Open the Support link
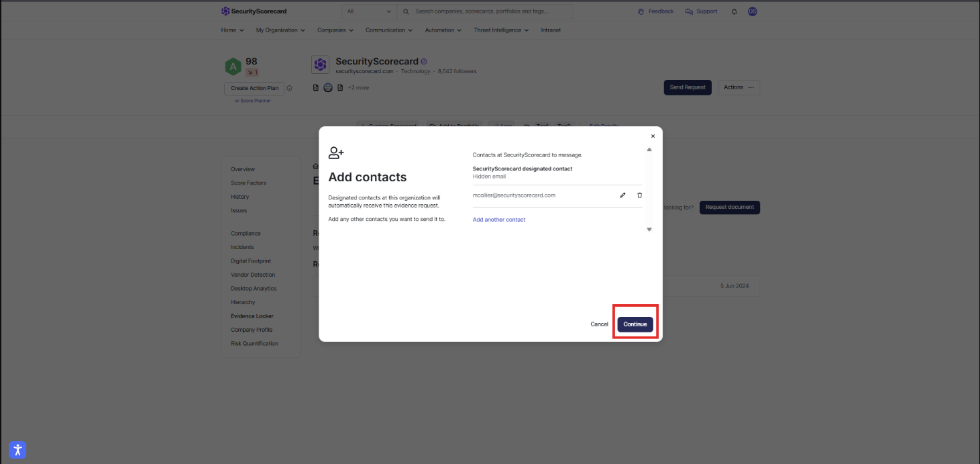The height and width of the screenshot is (464, 980). tap(701, 11)
